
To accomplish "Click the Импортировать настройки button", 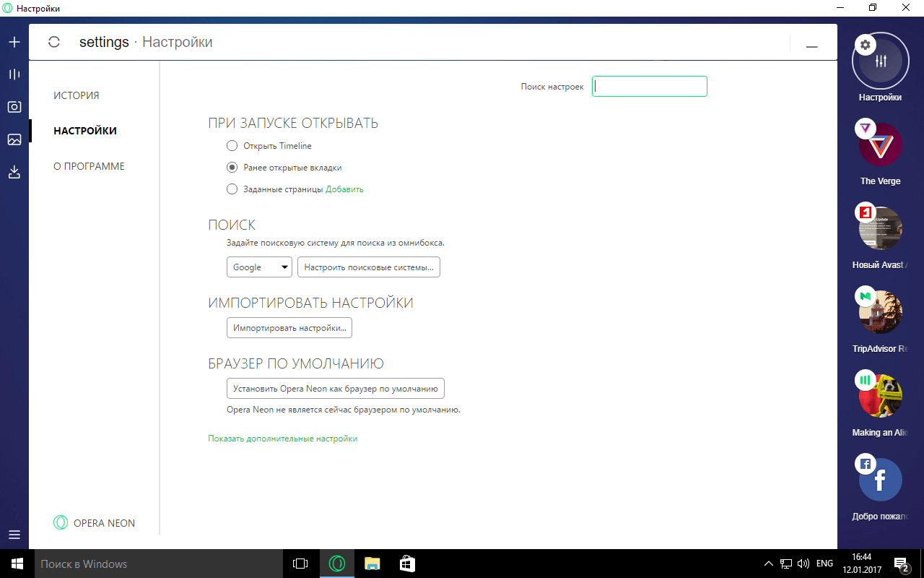I will coord(289,328).
